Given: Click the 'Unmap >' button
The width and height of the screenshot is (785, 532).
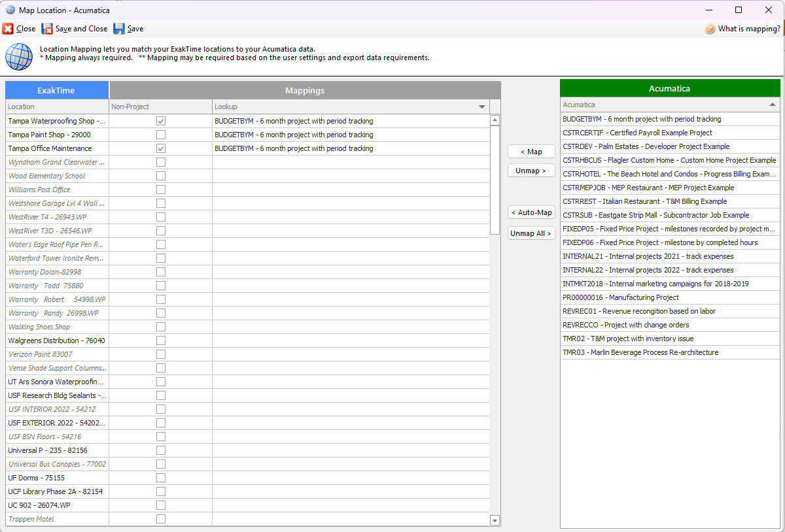Looking at the screenshot, I should click(531, 171).
